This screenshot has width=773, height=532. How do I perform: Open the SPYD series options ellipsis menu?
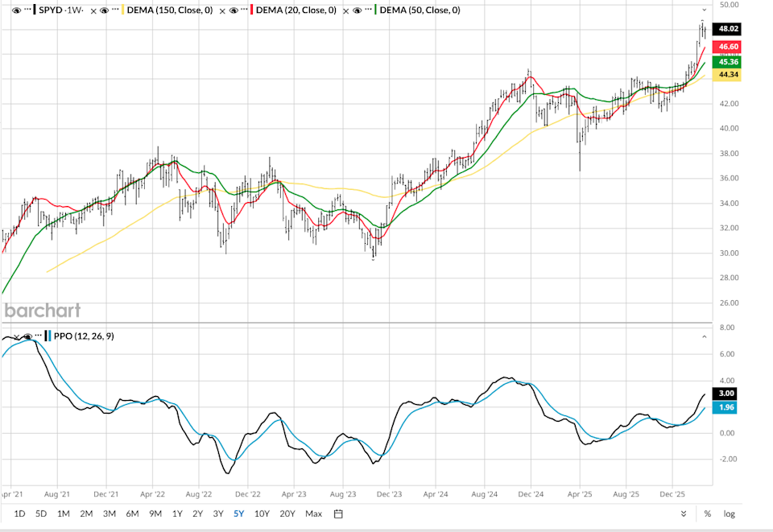coord(29,10)
